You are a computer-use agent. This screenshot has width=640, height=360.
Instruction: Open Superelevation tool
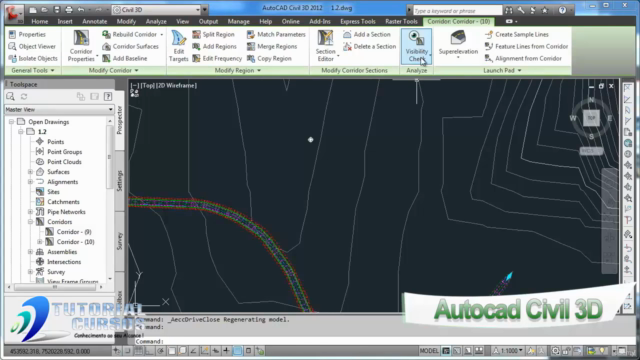coord(458,44)
